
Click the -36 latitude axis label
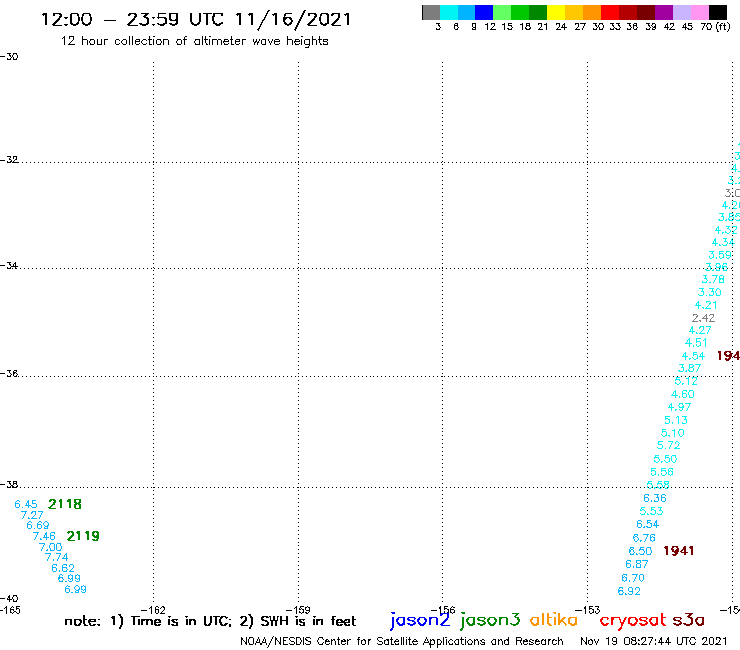click(x=9, y=373)
